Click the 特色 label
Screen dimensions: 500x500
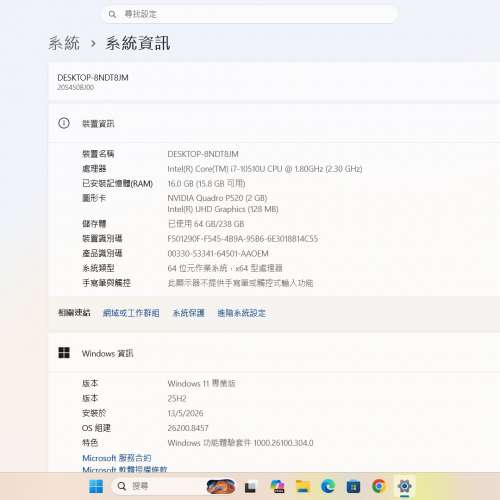click(90, 443)
